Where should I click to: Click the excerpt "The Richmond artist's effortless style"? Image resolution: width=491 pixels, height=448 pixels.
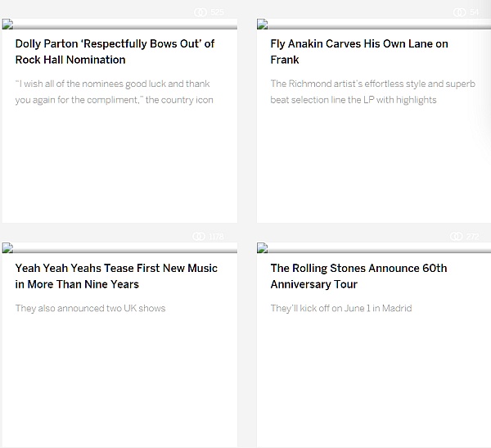(372, 92)
